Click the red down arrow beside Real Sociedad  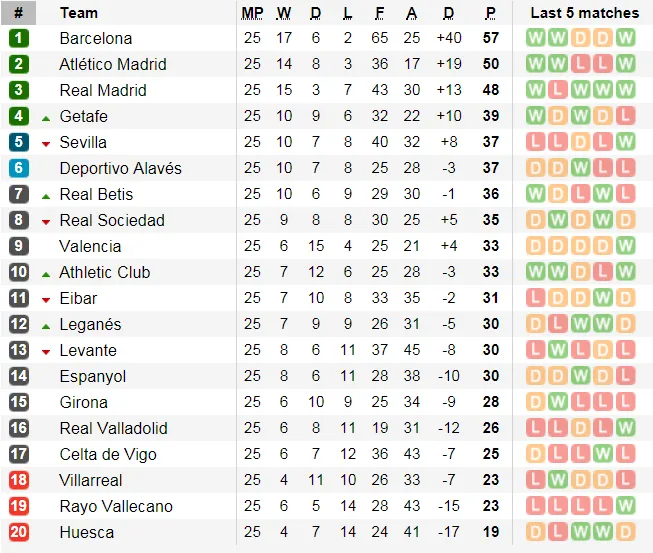[x=46, y=221]
